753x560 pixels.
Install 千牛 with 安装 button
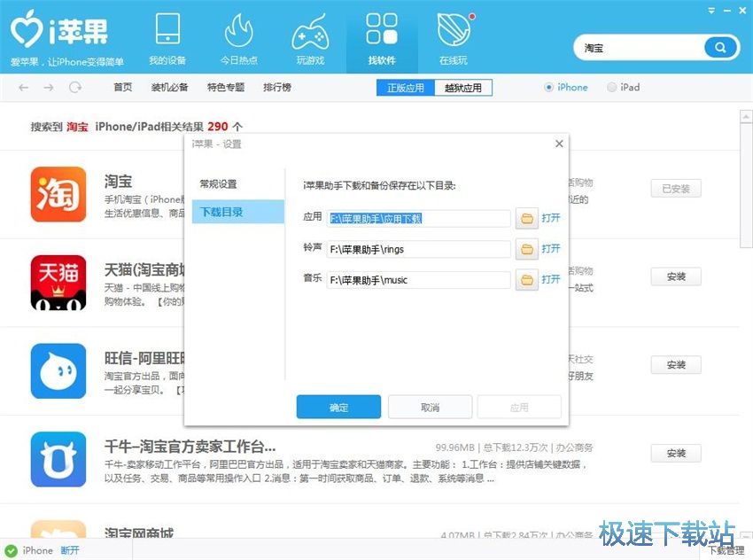(x=676, y=454)
